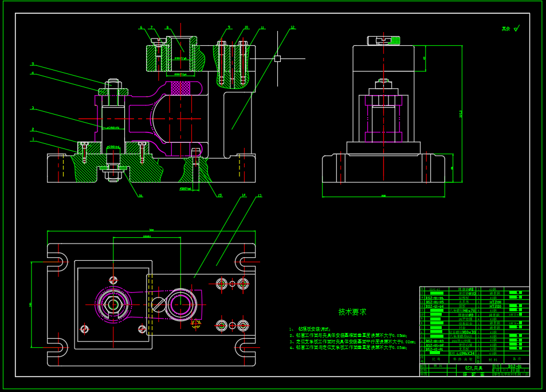The width and height of the screenshot is (546, 392).
Task: Click 'HT200' material in the DSZ-01-05 row
Action: point(496,302)
